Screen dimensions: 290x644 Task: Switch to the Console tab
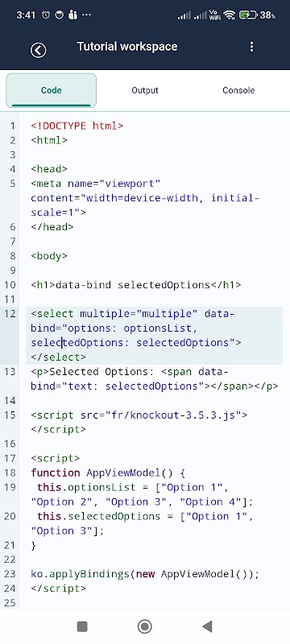[x=238, y=90]
